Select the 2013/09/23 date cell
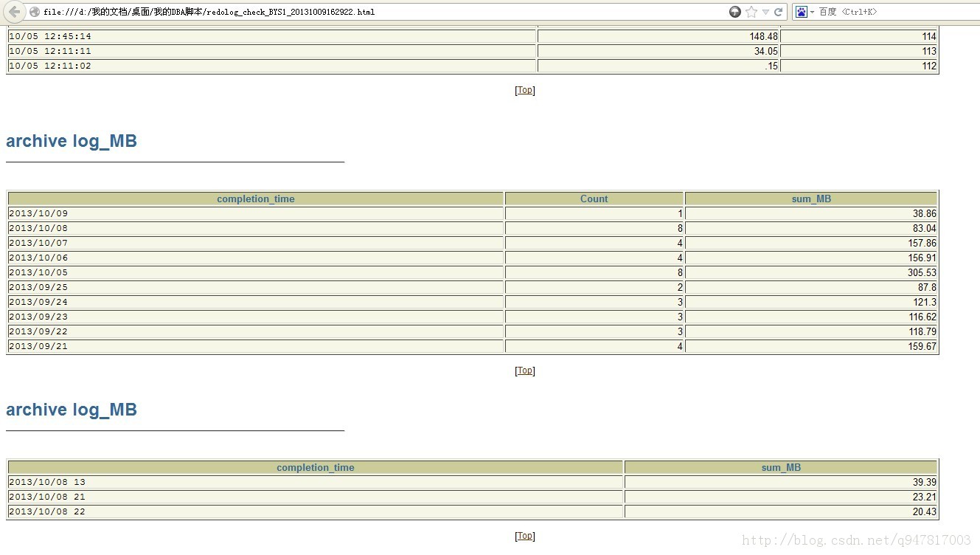 [x=256, y=317]
